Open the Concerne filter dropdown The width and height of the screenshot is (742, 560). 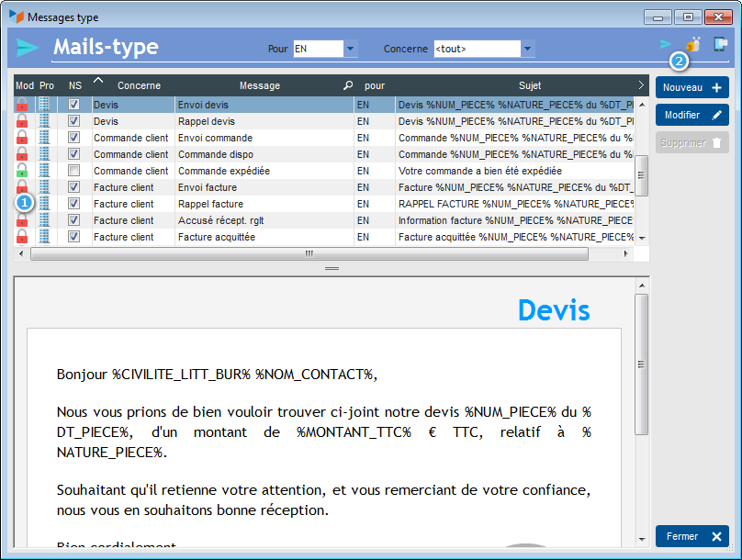coord(527,49)
